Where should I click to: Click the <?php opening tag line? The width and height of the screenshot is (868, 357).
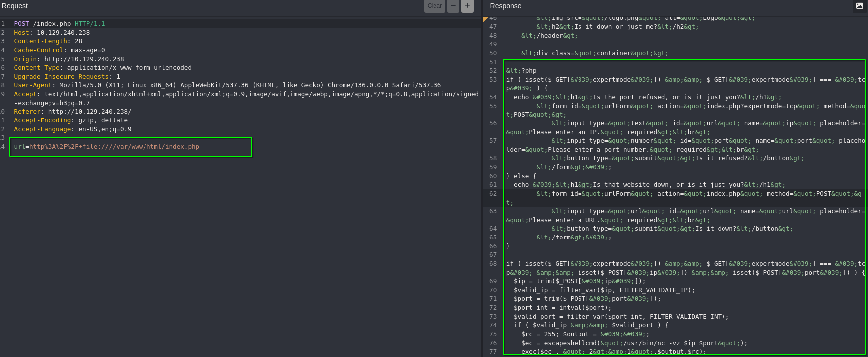[x=521, y=71]
